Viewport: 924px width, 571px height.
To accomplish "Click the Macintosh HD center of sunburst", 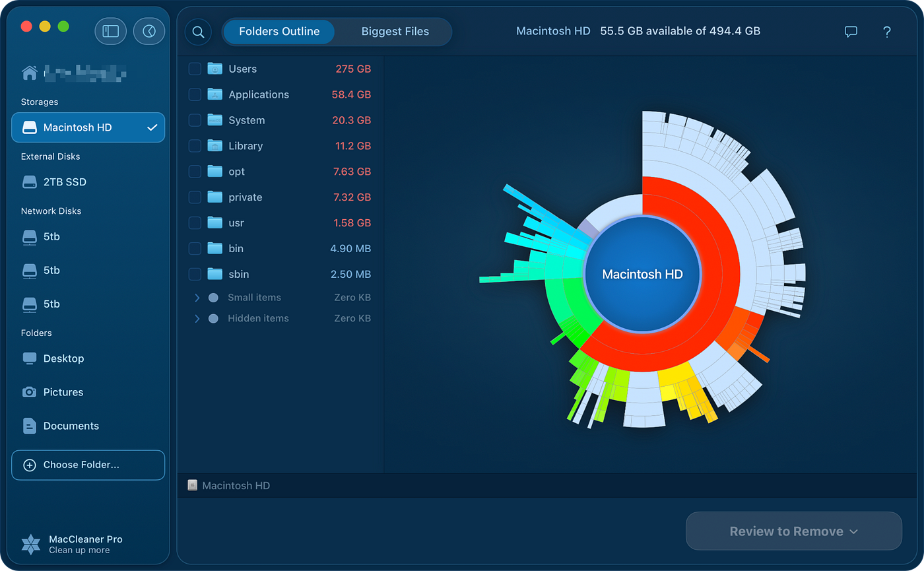I will pos(642,274).
